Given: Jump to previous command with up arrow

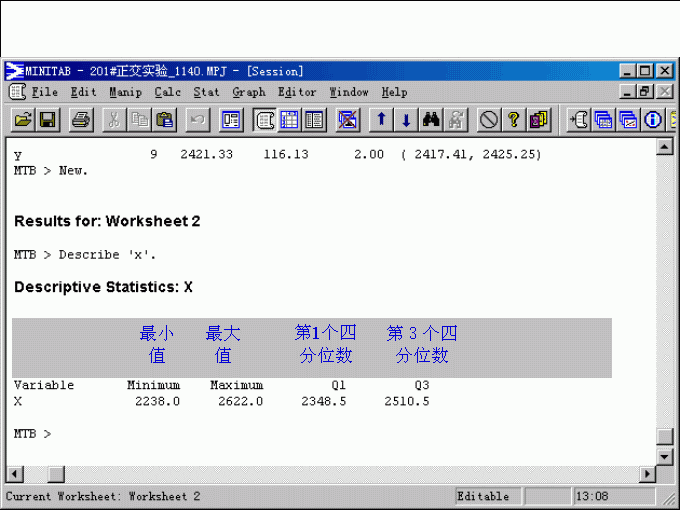Looking at the screenshot, I should click(381, 120).
